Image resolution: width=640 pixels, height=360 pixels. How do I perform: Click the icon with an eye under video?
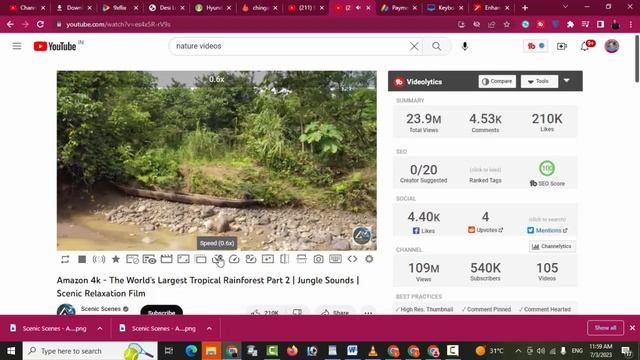[x=149, y=259]
